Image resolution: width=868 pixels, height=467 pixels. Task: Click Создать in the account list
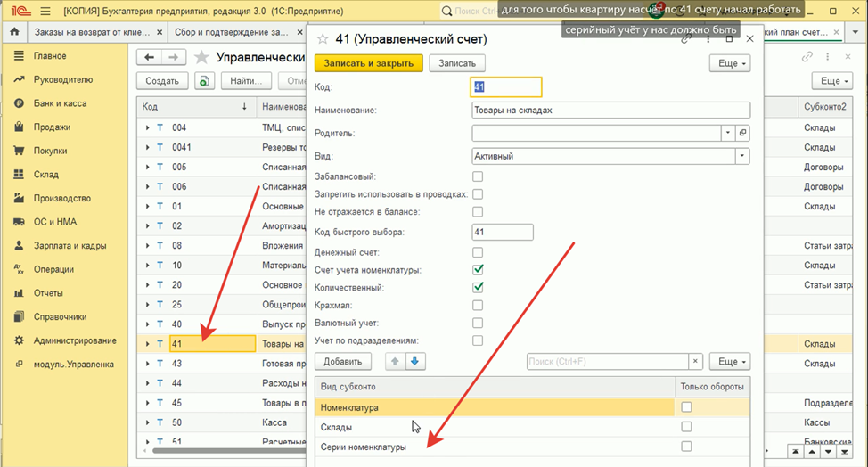pos(162,81)
